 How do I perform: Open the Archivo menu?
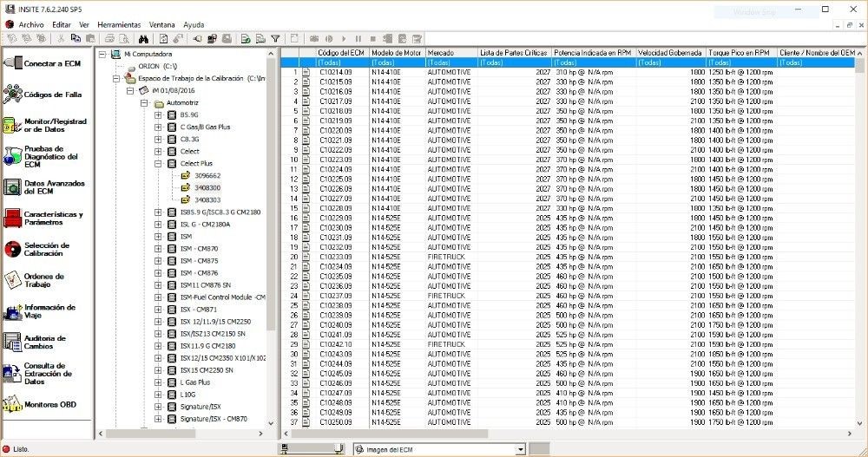(31, 24)
